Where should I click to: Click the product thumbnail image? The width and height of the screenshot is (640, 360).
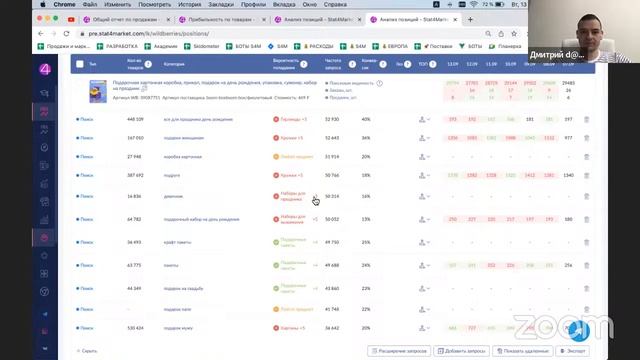[98, 91]
